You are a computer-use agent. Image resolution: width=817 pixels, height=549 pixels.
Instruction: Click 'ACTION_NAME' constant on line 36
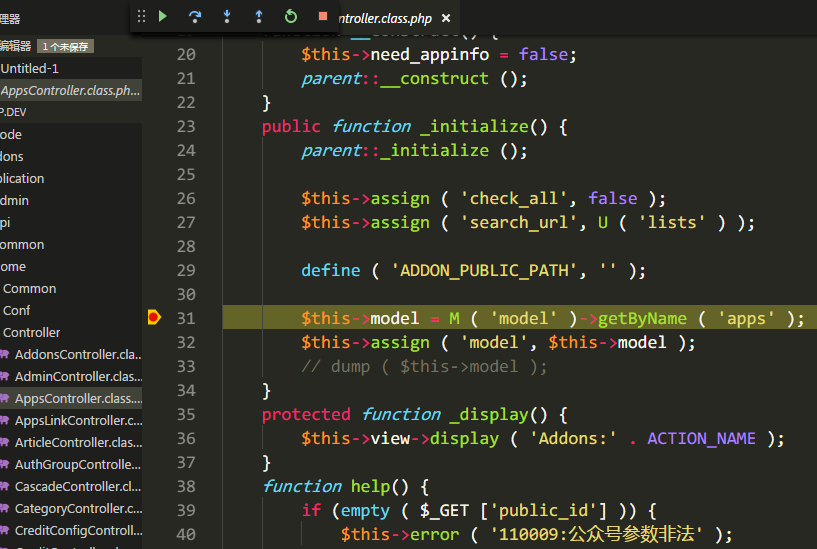pos(701,439)
